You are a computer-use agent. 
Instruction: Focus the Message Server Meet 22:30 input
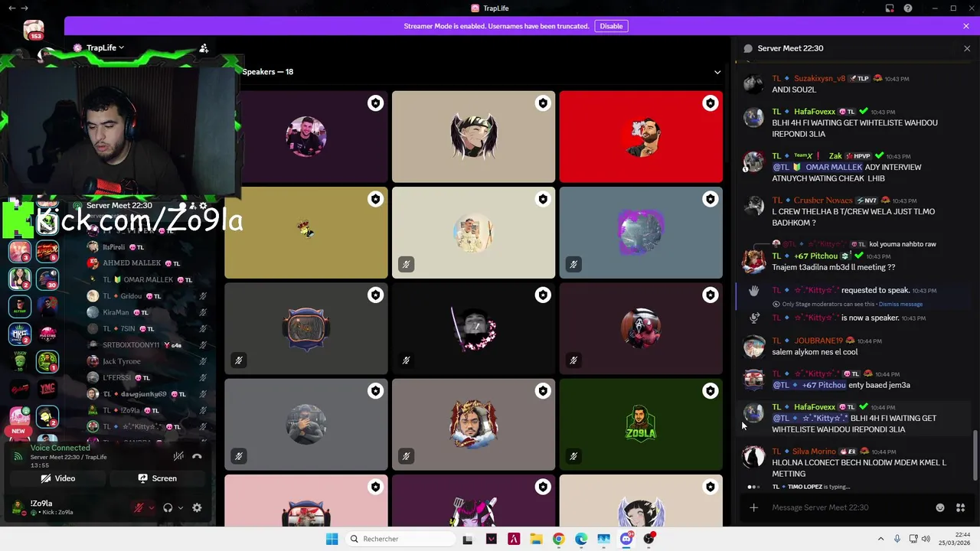click(x=850, y=507)
